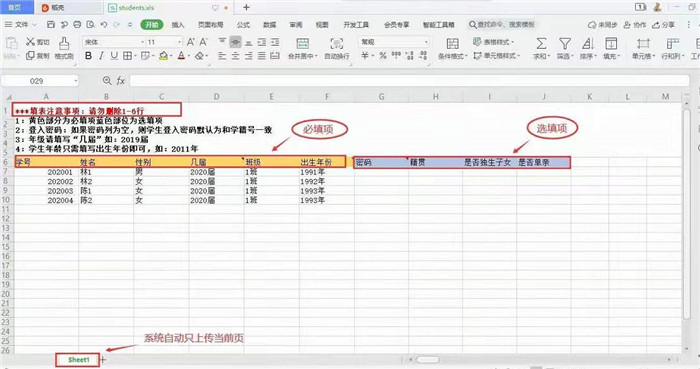
Task: Open the Name Box dropdown arrow
Action: [76, 81]
